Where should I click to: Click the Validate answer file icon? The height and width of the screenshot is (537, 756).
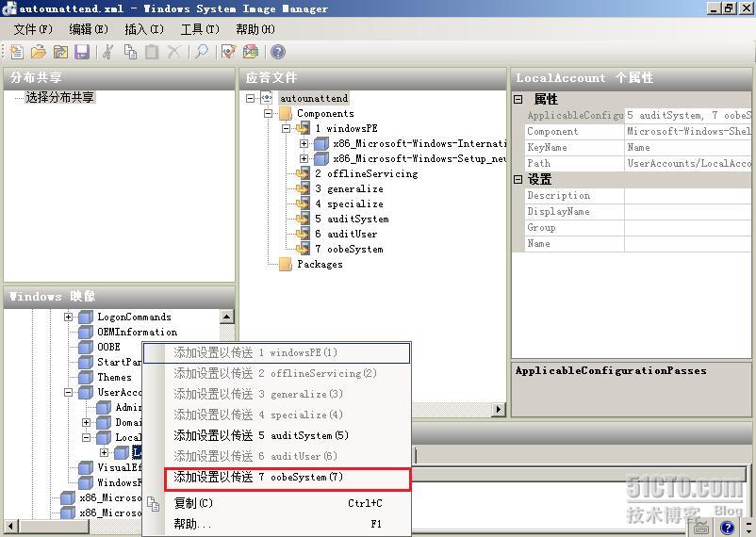228,52
